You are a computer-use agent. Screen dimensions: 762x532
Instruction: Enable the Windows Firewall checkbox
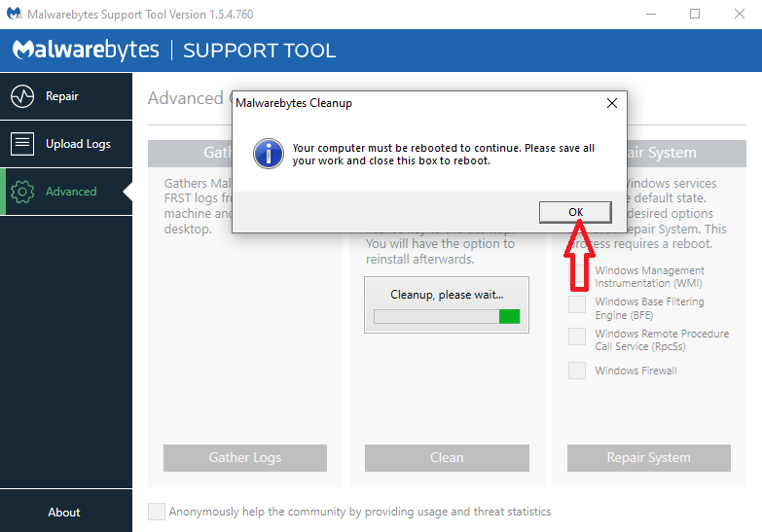click(x=577, y=371)
